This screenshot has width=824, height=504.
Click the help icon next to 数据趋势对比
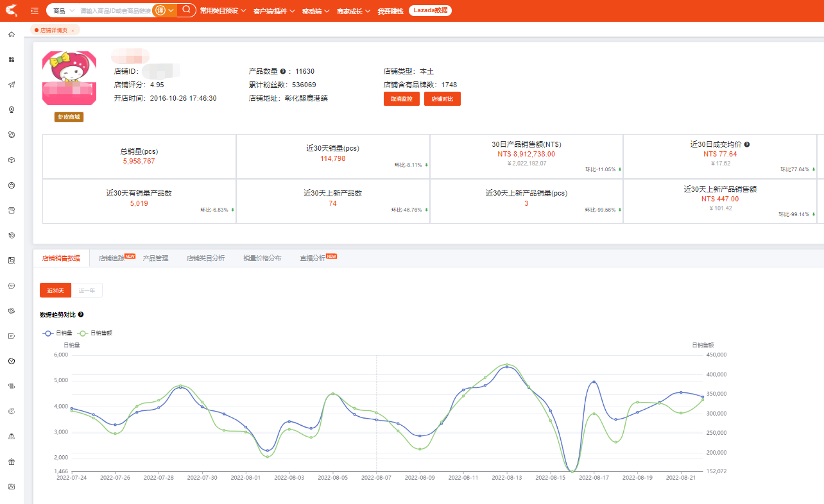tap(80, 314)
